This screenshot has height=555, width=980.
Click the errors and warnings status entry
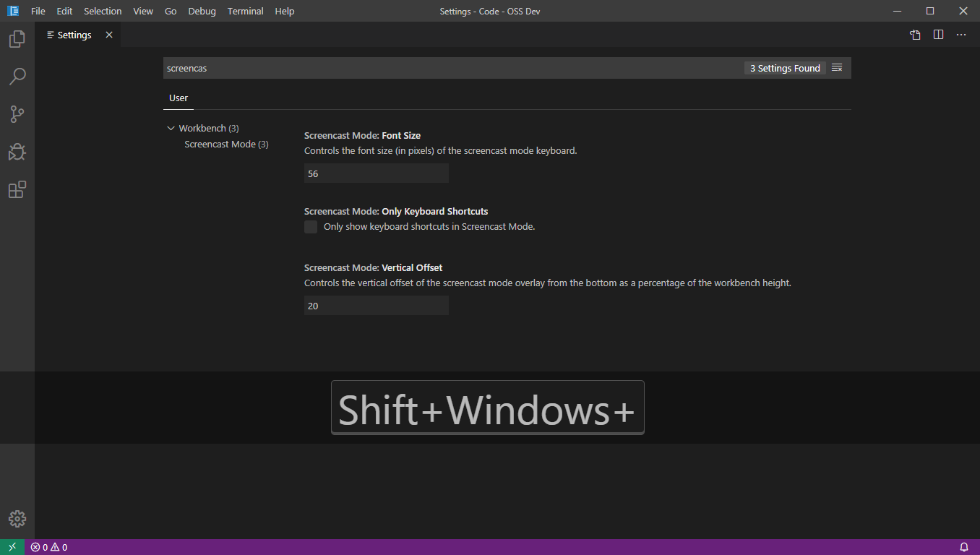click(x=49, y=547)
